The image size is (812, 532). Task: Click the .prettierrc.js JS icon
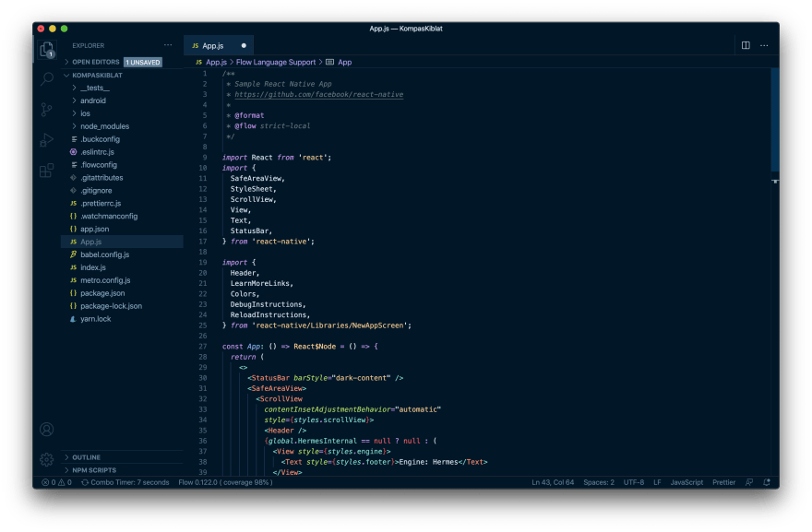pyautogui.click(x=74, y=204)
